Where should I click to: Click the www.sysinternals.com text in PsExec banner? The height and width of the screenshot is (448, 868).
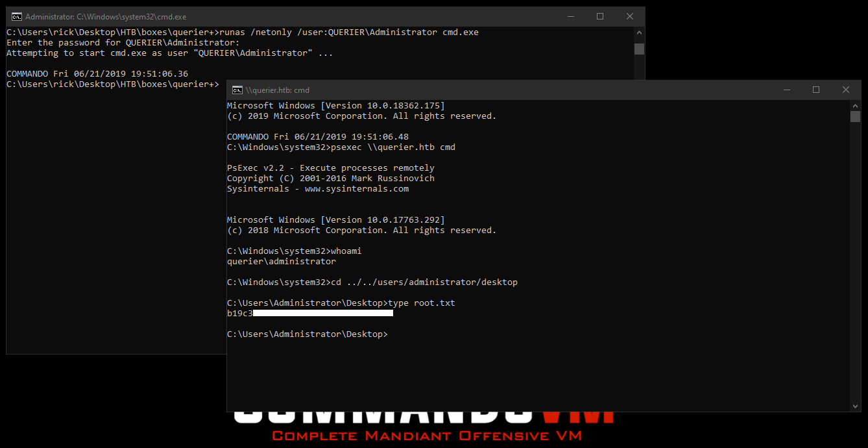(x=356, y=189)
